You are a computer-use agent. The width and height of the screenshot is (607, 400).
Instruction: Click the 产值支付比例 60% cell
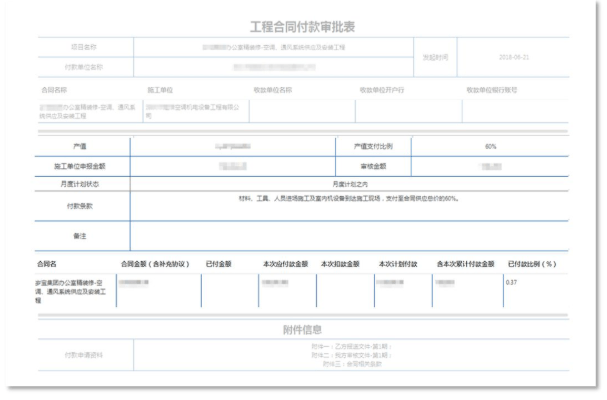(490, 146)
